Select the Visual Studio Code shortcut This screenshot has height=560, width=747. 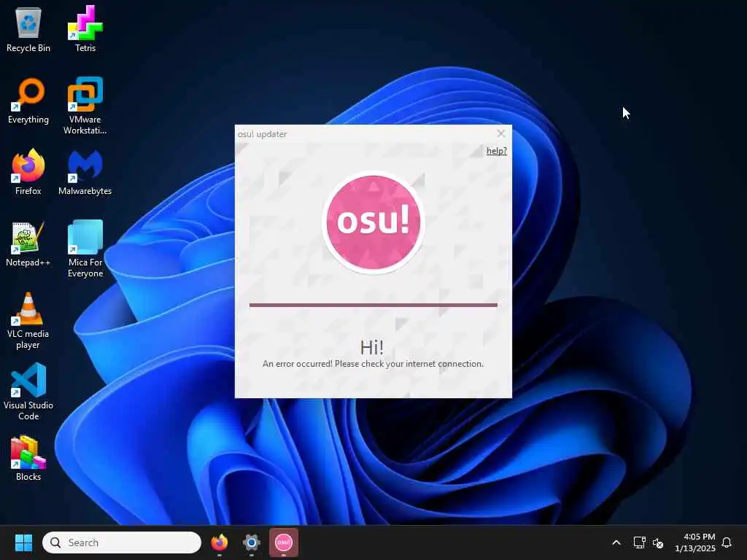pos(28,392)
